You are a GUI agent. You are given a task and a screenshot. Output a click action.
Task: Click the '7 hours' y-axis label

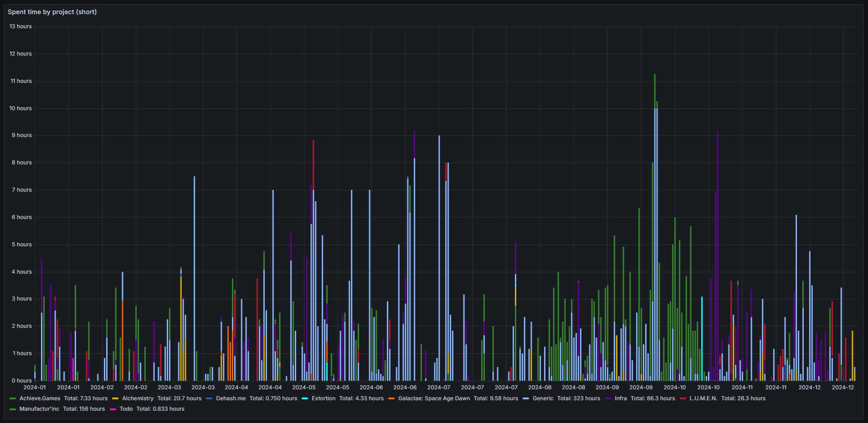pyautogui.click(x=22, y=190)
